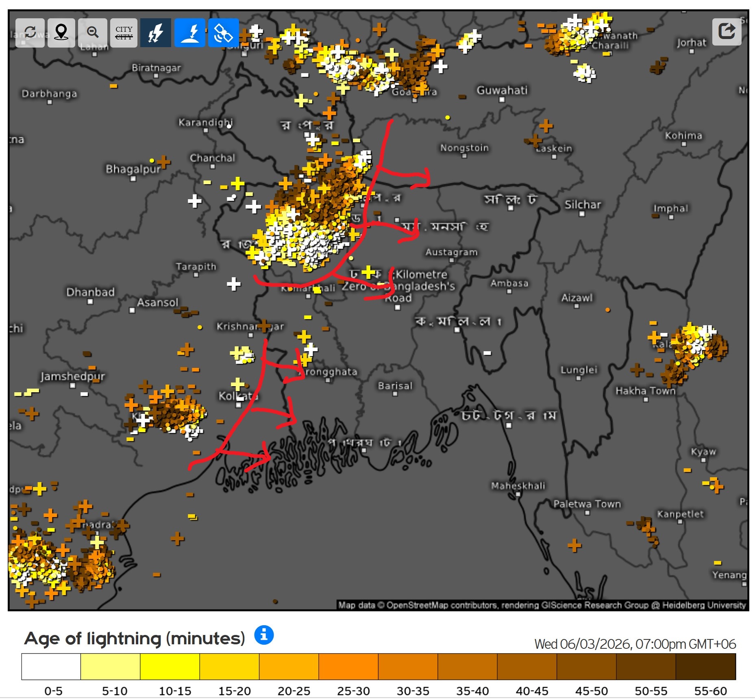This screenshot has height=700, width=755.
Task: Select the 15-20 minutes swatch
Action: (x=229, y=667)
